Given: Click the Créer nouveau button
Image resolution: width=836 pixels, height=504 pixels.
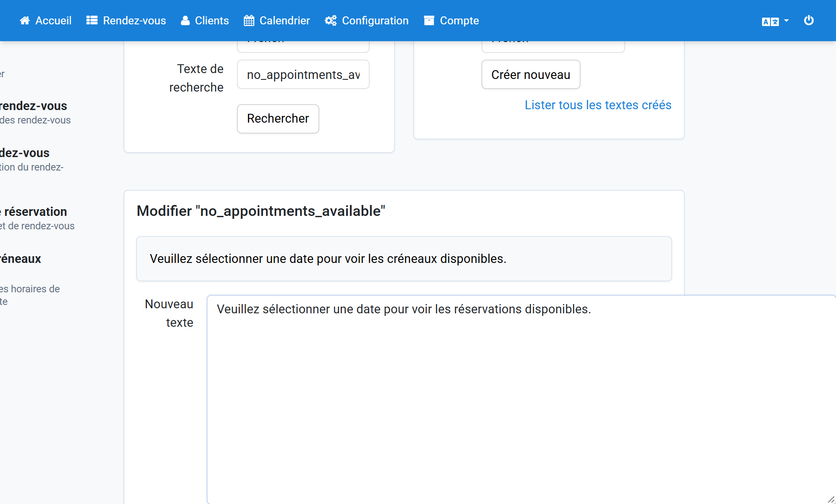Looking at the screenshot, I should tap(531, 74).
